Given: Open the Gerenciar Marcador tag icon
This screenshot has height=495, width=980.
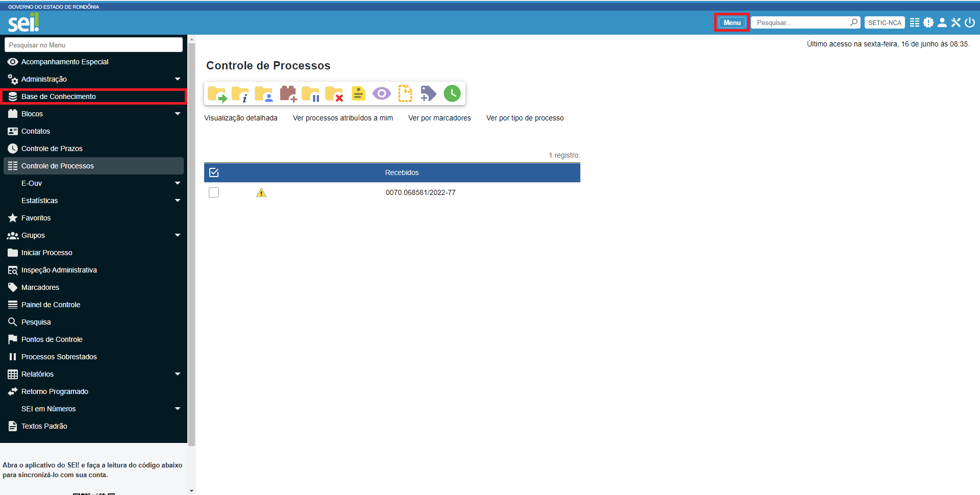Looking at the screenshot, I should click(428, 93).
